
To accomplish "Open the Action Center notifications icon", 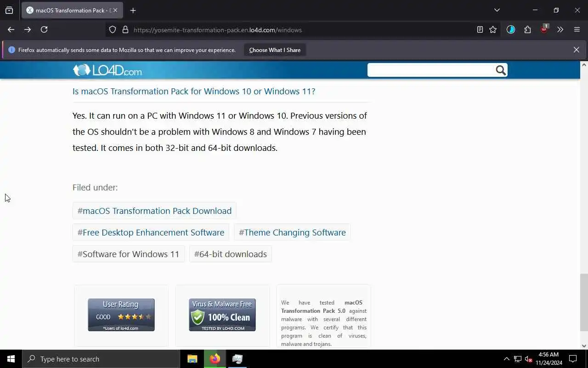I will coord(573,359).
